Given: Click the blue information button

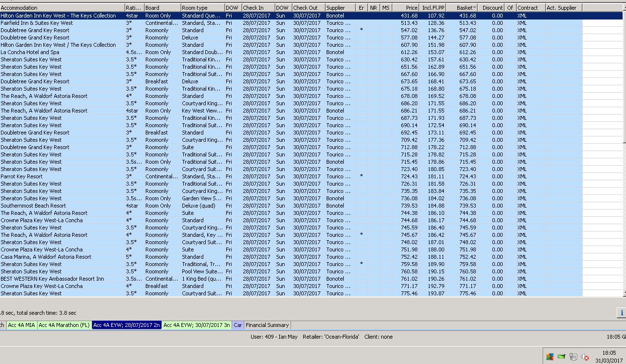Looking at the screenshot, I should tap(622, 313).
